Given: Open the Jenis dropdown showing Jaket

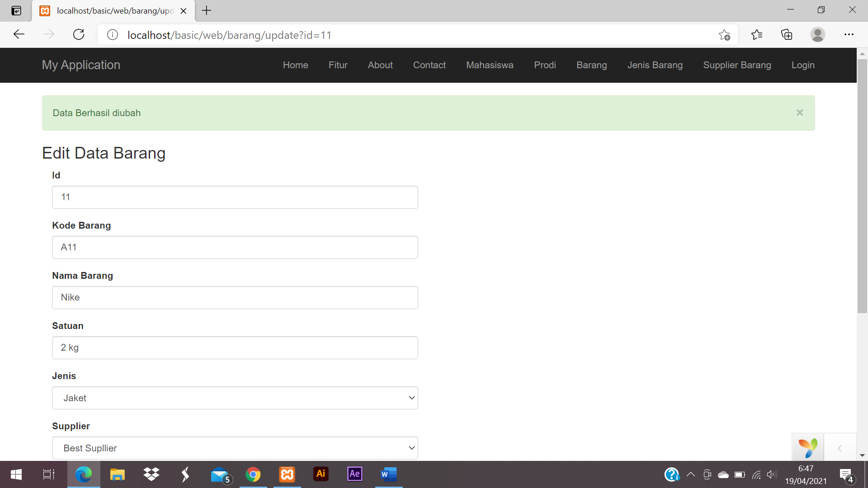Looking at the screenshot, I should pyautogui.click(x=235, y=398).
